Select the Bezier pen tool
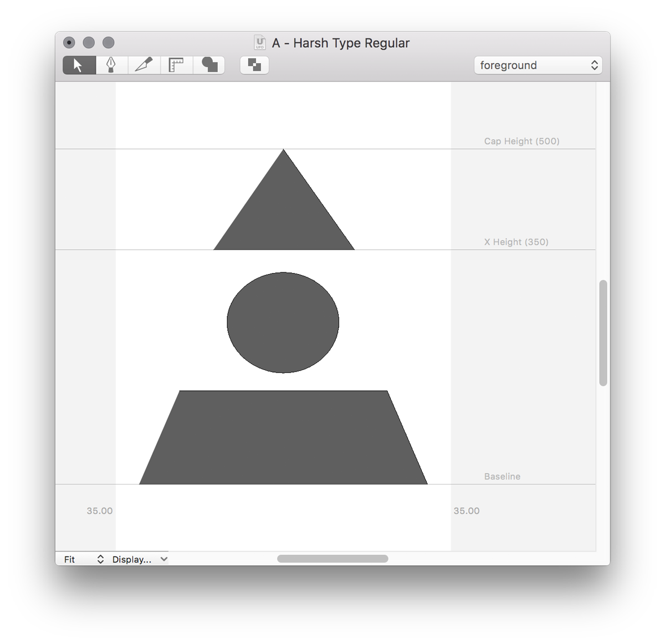The image size is (665, 644). [x=111, y=65]
